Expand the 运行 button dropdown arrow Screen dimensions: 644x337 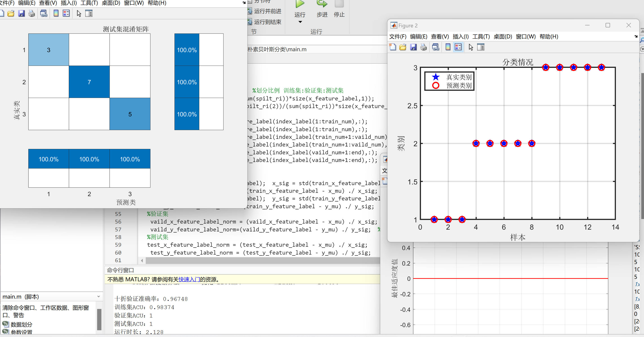(300, 22)
